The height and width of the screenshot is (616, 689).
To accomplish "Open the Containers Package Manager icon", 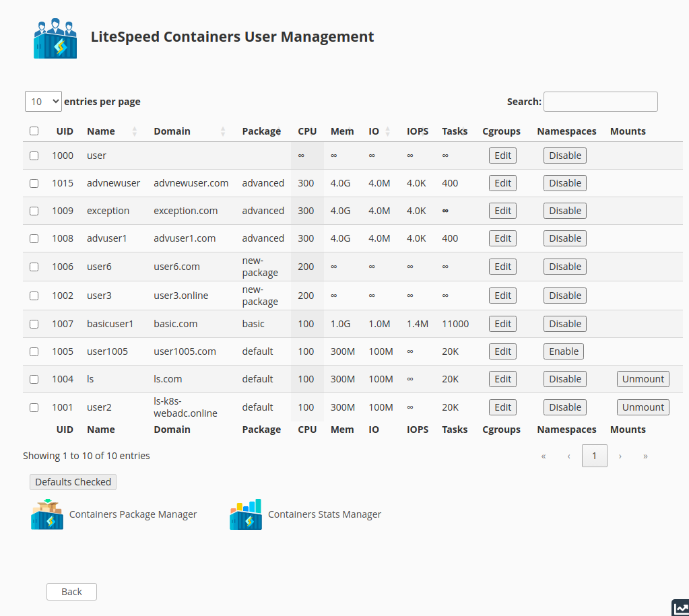I will coord(46,514).
